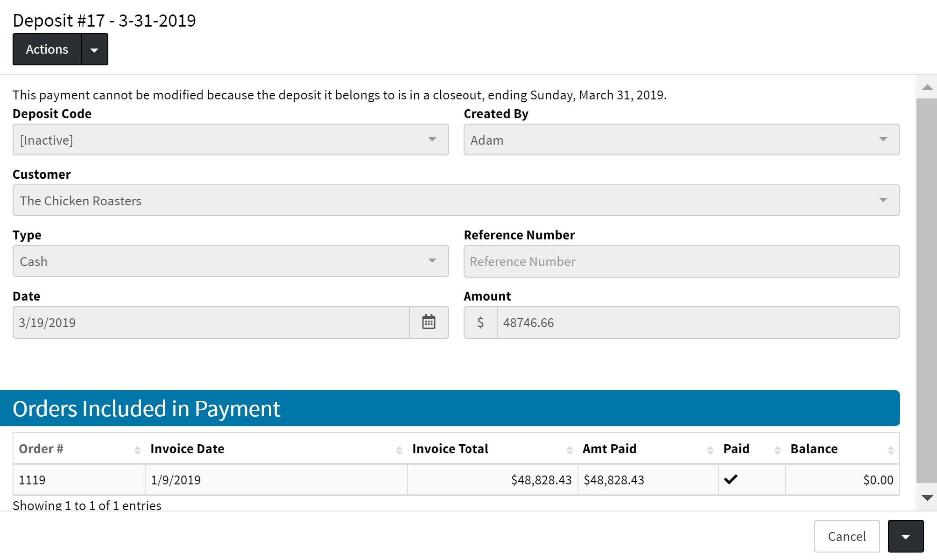Click the Paid checkmark for order 1119
Viewport: 937px width, 560px height.
pos(731,479)
